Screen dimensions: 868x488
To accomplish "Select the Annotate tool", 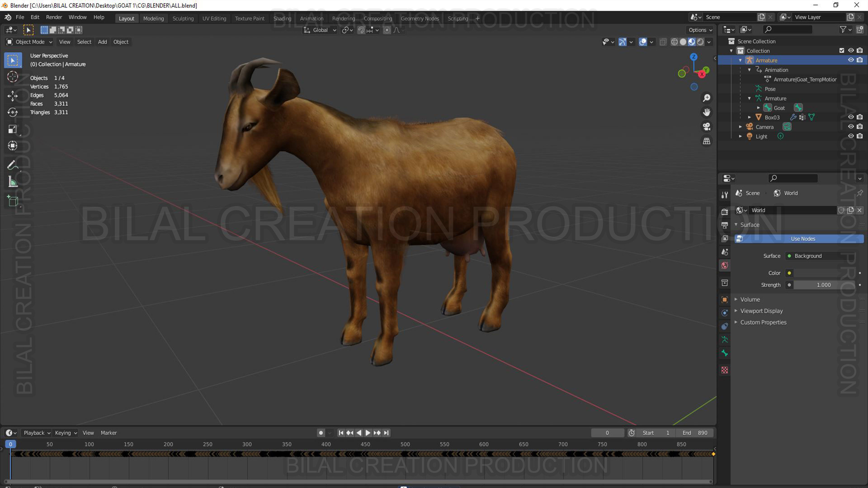I will point(12,165).
